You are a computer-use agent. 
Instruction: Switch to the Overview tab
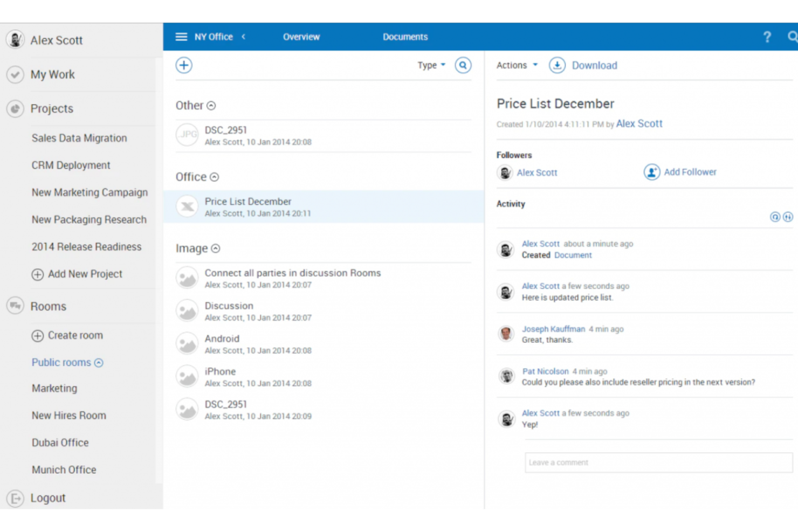click(301, 37)
